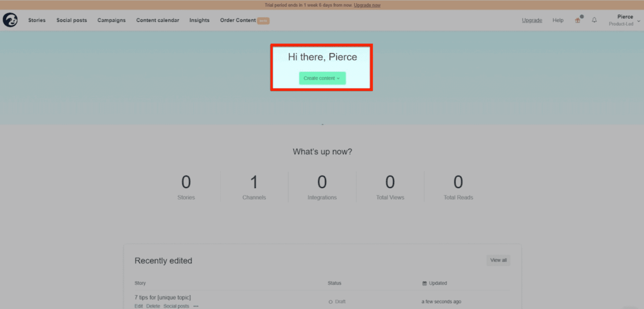Click the three-dots more options icon

[196, 306]
